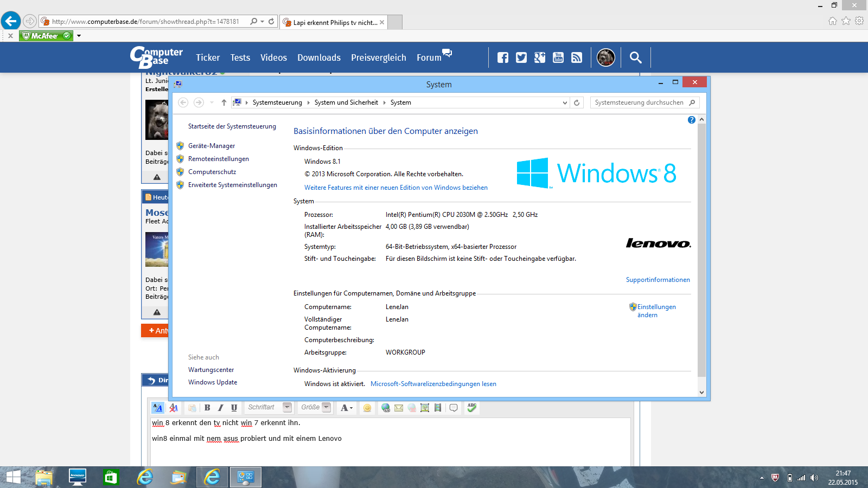Image resolution: width=868 pixels, height=488 pixels.
Task: Click Einstellungen ändern link
Action: [x=656, y=311]
